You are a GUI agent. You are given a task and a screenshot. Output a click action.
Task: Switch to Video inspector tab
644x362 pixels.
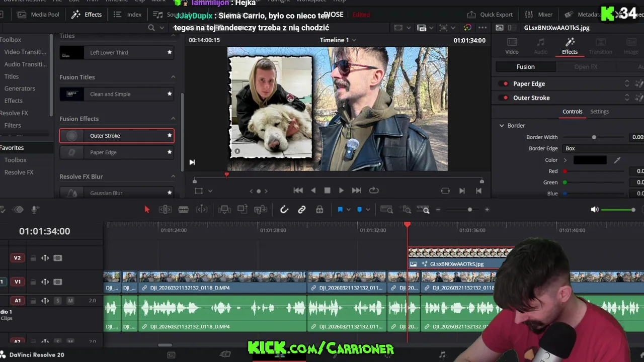click(x=512, y=45)
